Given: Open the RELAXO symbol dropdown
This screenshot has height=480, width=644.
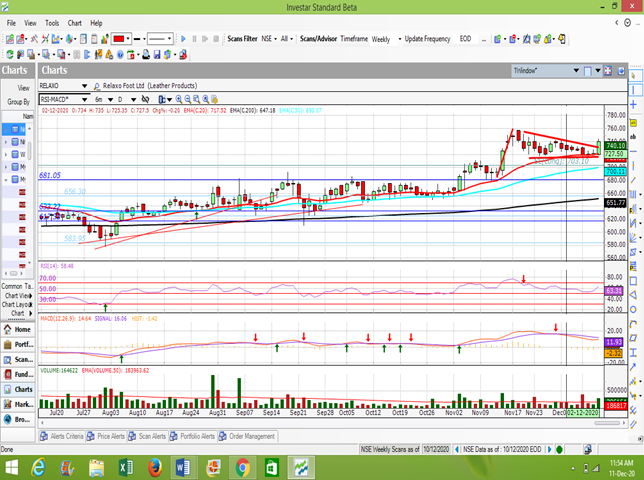Looking at the screenshot, I should 87,87.
